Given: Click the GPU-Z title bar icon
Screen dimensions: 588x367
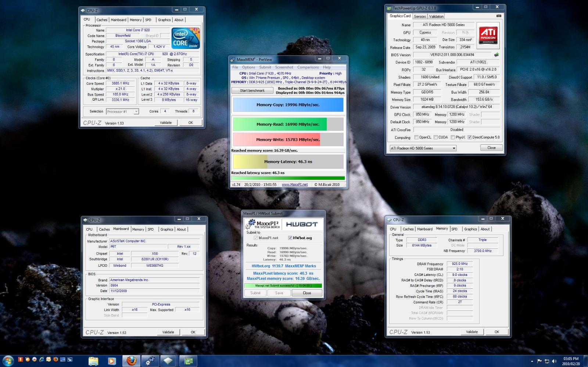Looking at the screenshot, I should (389, 8).
